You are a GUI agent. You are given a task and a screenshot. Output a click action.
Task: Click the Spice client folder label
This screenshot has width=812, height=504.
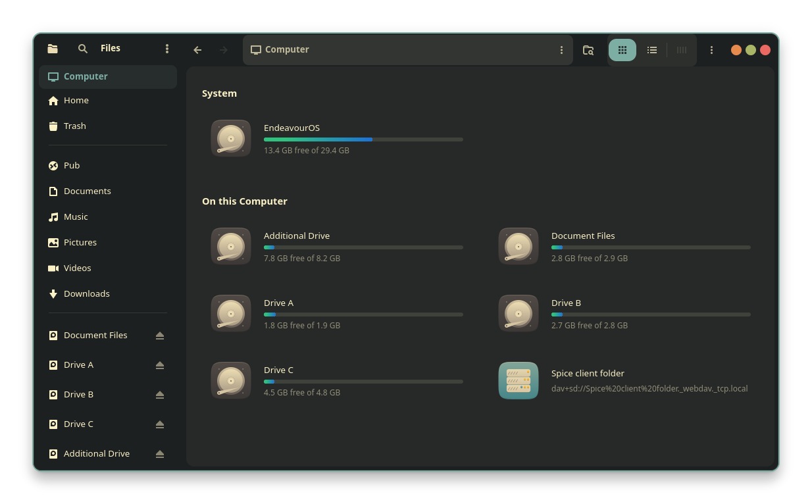(x=588, y=373)
